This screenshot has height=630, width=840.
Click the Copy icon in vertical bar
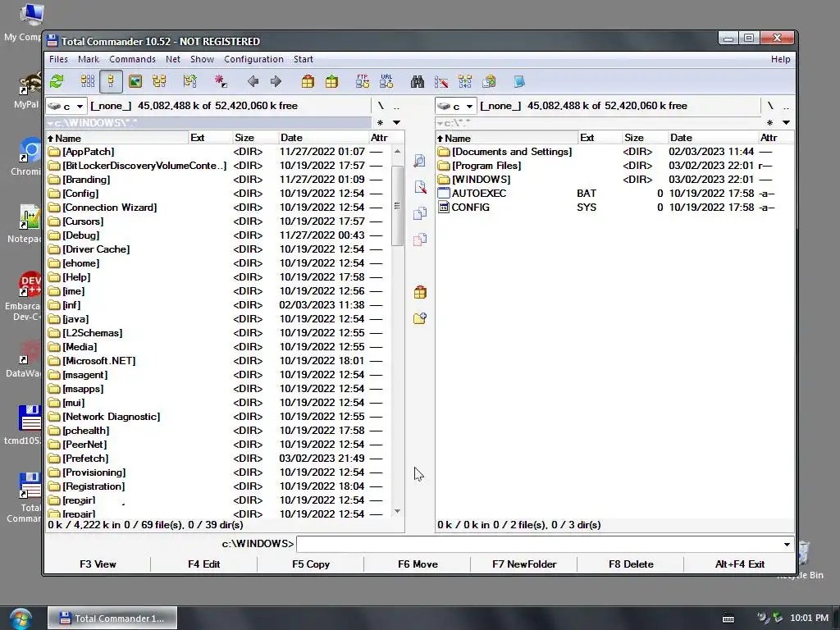click(420, 213)
